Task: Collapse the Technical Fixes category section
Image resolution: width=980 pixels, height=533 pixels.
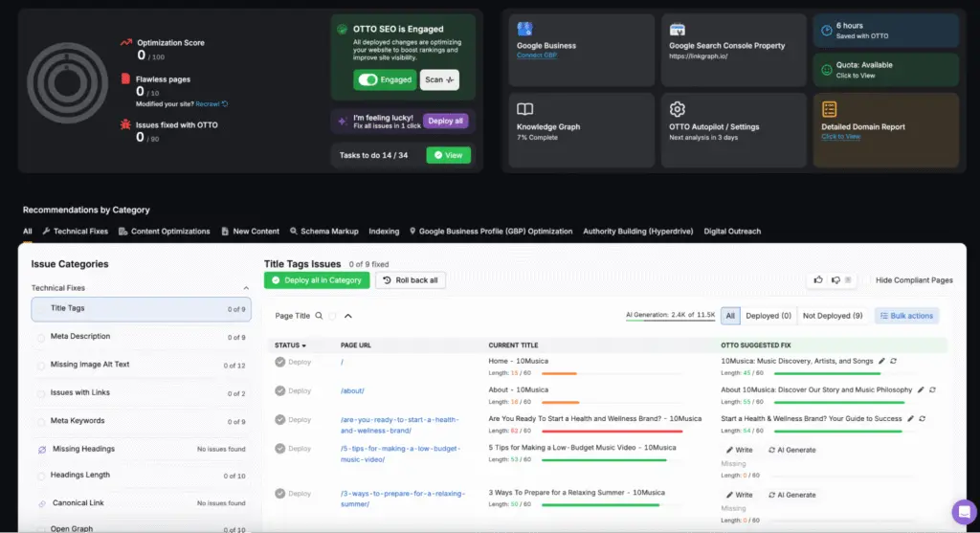Action: 246,288
